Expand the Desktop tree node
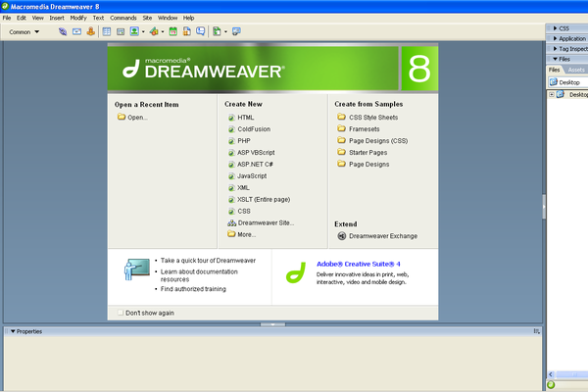Screen dimensions: 588x392 click(552, 94)
